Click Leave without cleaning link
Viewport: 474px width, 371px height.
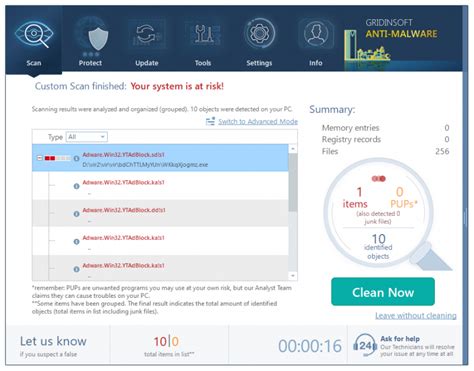[x=416, y=315]
